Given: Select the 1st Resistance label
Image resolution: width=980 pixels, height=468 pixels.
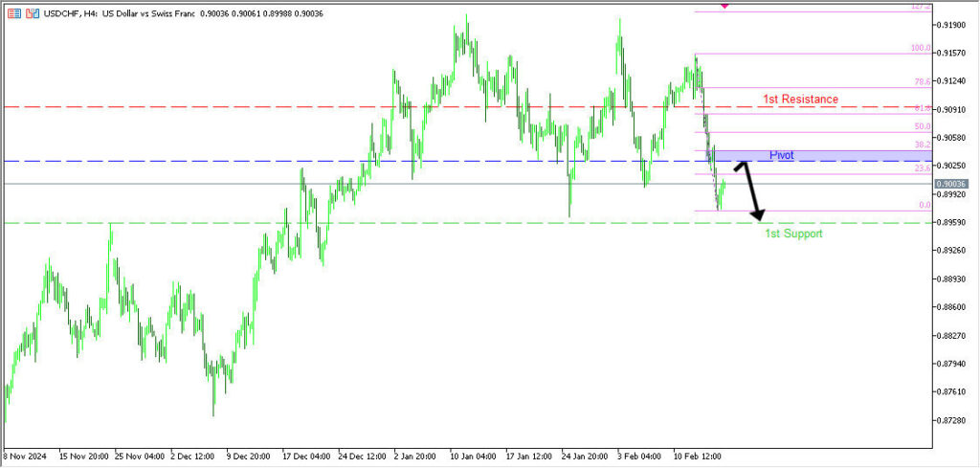Looking at the screenshot, I should click(800, 99).
